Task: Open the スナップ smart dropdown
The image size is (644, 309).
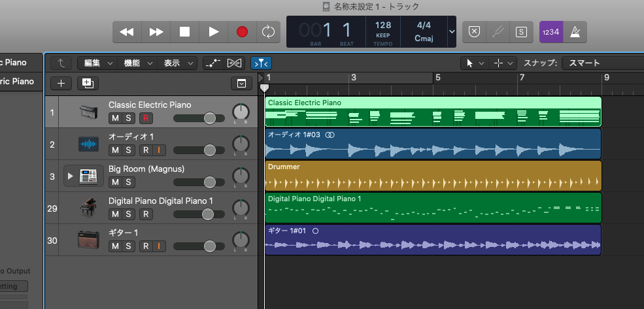Action: click(603, 63)
